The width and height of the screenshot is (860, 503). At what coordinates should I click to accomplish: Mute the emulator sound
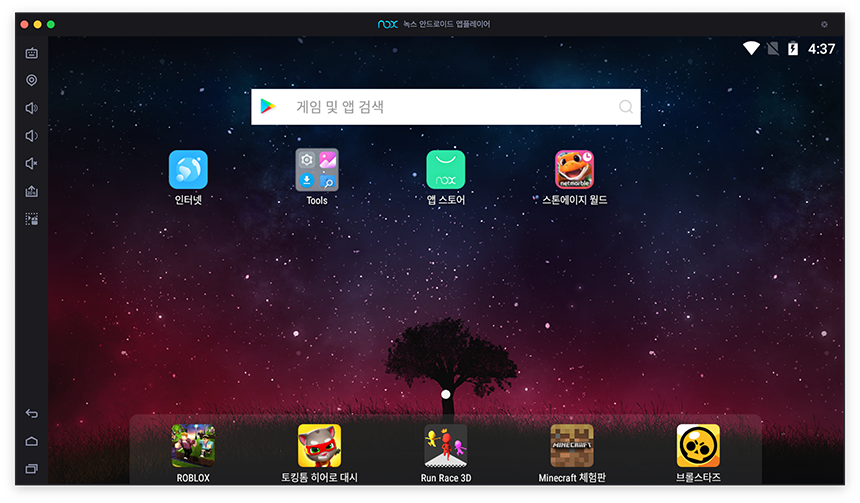click(x=32, y=163)
